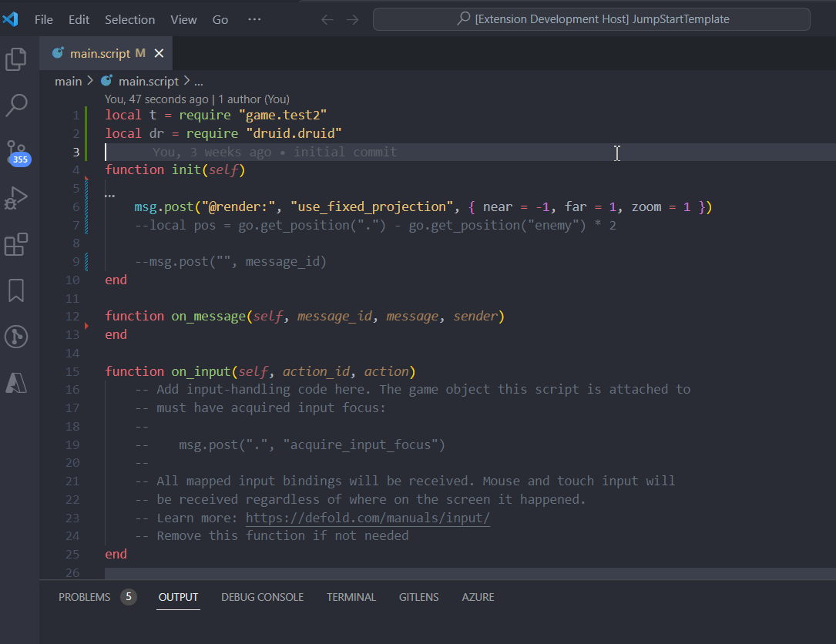Image resolution: width=836 pixels, height=644 pixels.
Task: Click the Go Back arrow
Action: pos(327,19)
